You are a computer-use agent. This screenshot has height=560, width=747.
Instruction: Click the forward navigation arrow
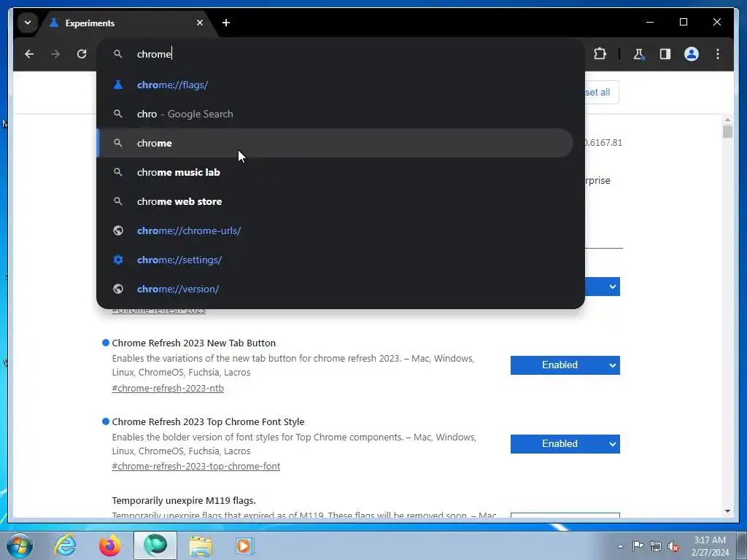(55, 54)
